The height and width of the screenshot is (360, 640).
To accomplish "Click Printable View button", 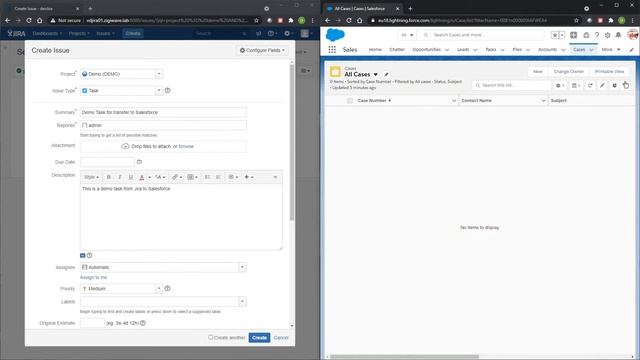I will point(609,71).
